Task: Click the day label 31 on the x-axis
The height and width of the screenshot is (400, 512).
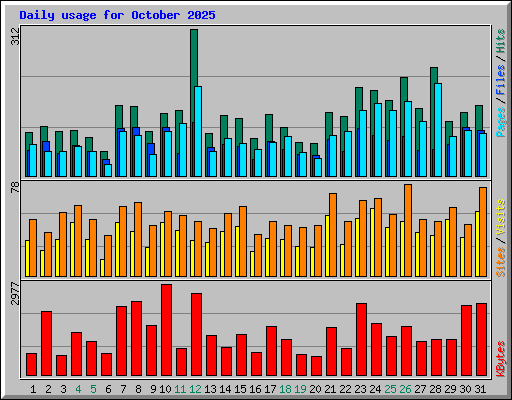Action: pos(480,389)
